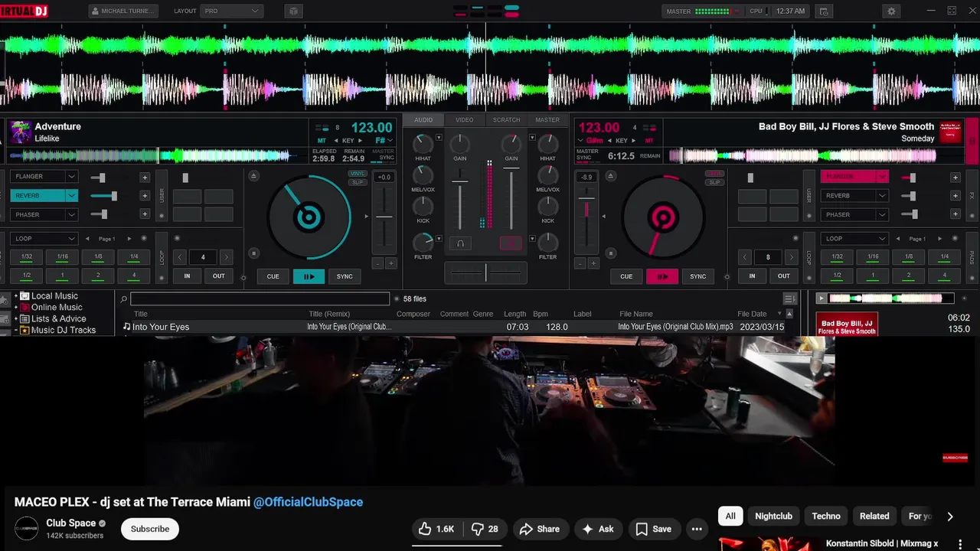Click the right deck play/pause button
Viewport: 980px width, 551px height.
662,276
